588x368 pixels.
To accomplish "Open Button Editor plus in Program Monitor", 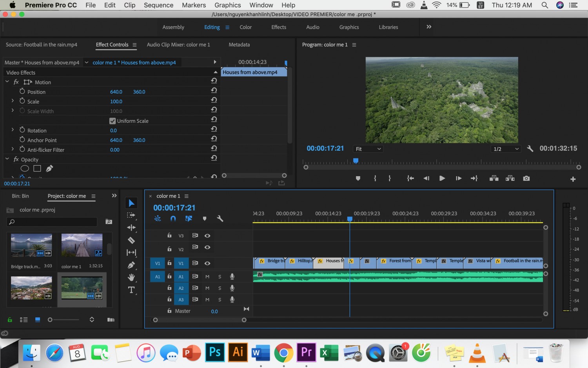I will [573, 179].
